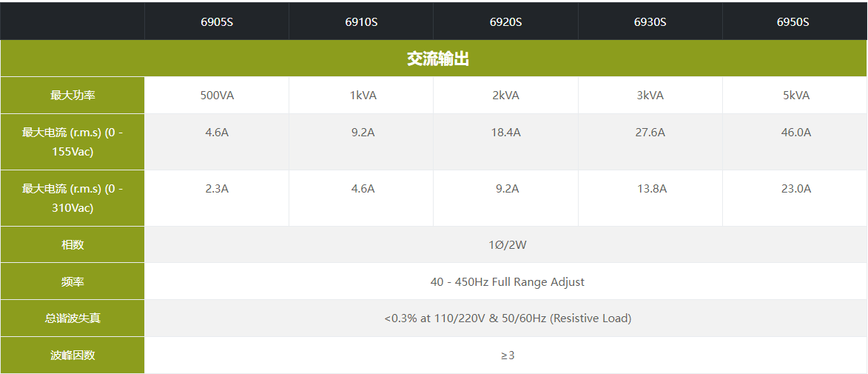The height and width of the screenshot is (374, 868).
Task: Click the 46.0A current value
Action: [x=796, y=133]
